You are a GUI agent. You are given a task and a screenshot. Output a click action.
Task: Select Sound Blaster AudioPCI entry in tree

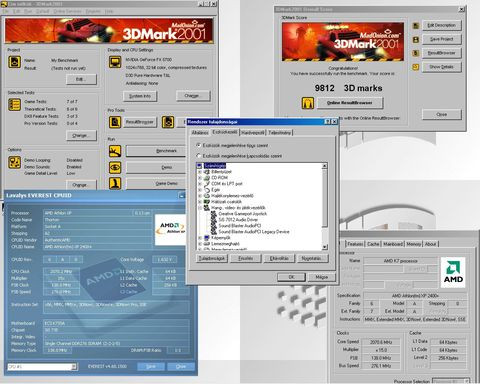click(x=239, y=226)
